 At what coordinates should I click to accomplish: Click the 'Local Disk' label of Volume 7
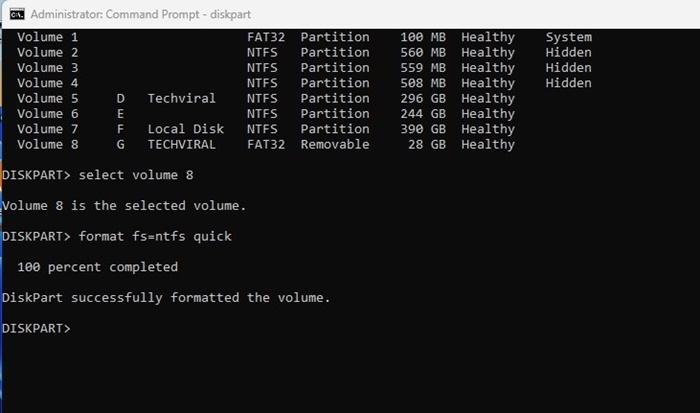(x=186, y=129)
